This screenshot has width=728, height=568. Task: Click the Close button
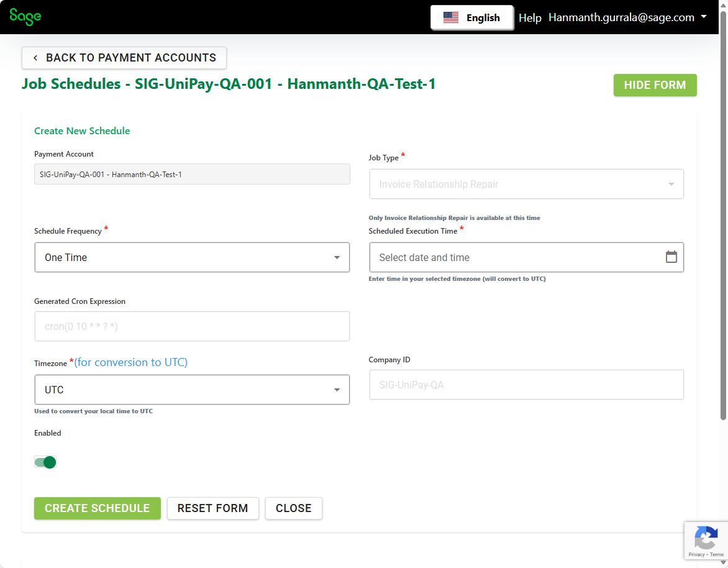[293, 508]
